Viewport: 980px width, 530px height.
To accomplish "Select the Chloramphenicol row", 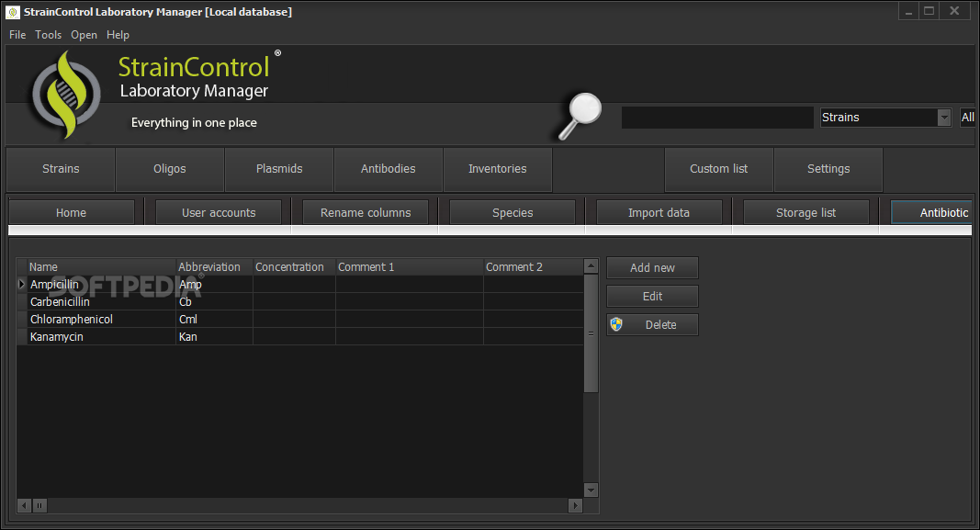I will tap(300, 320).
